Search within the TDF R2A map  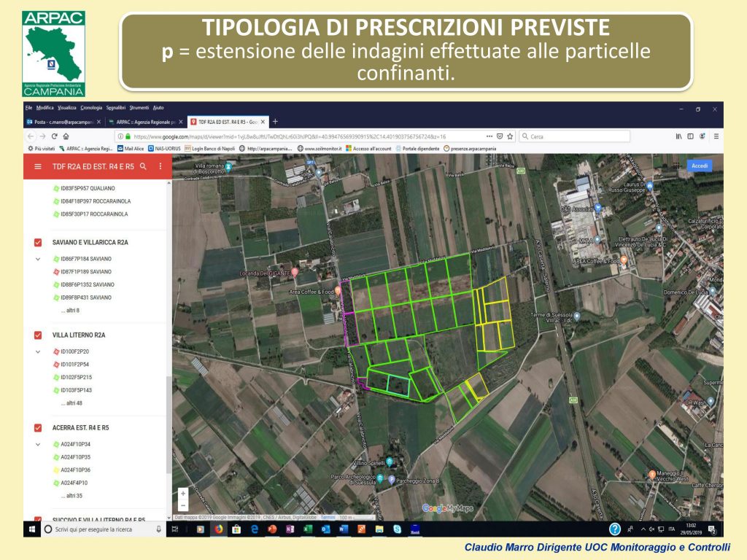(x=143, y=166)
